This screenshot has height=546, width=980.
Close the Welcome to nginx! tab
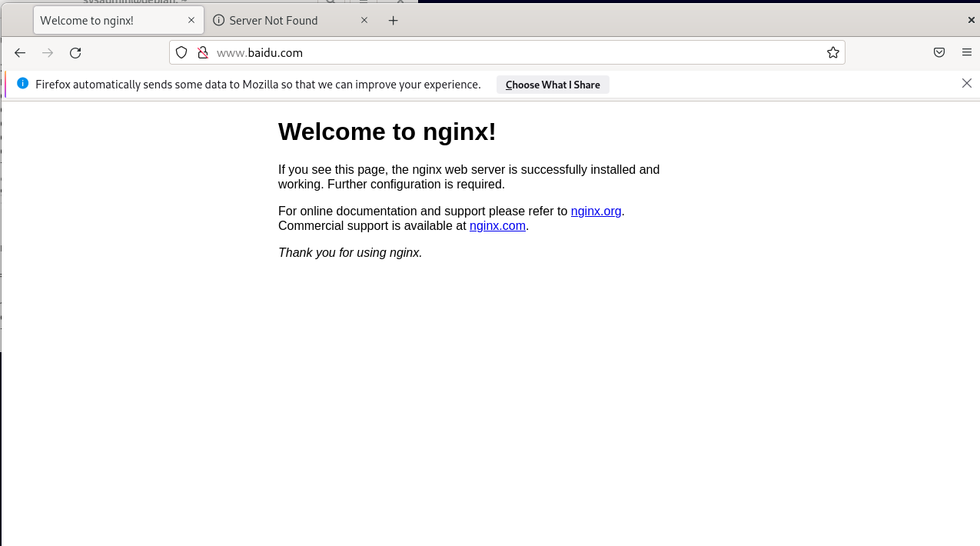(x=191, y=21)
